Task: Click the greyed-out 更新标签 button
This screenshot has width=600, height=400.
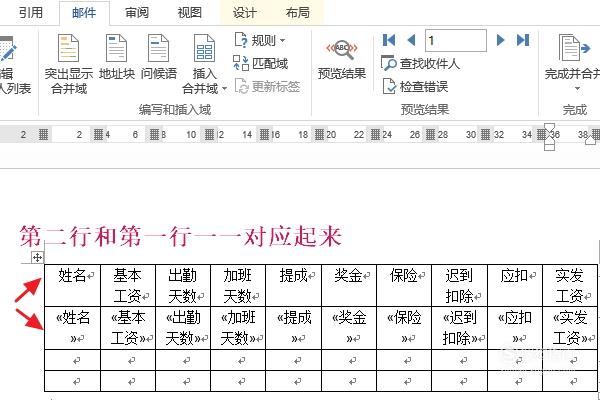Action: pyautogui.click(x=267, y=86)
